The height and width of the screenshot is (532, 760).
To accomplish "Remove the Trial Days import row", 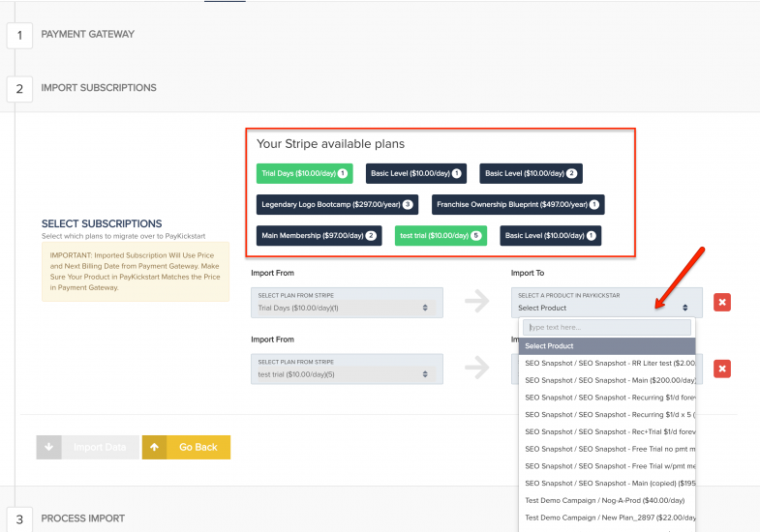I will 722,303.
